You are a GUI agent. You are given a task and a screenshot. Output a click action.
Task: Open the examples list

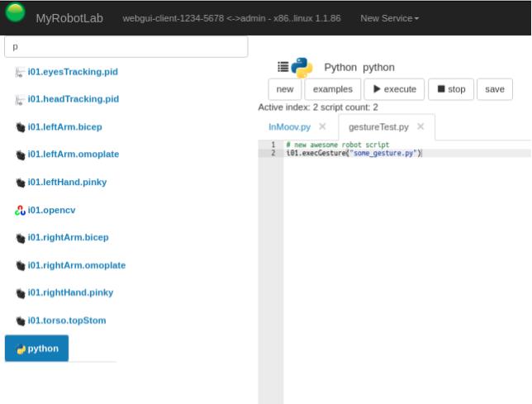click(332, 89)
